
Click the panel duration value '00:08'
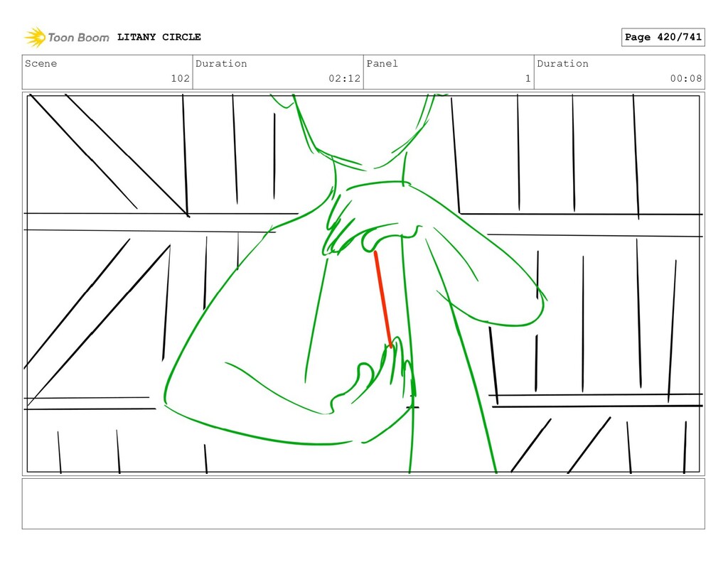tap(686, 78)
